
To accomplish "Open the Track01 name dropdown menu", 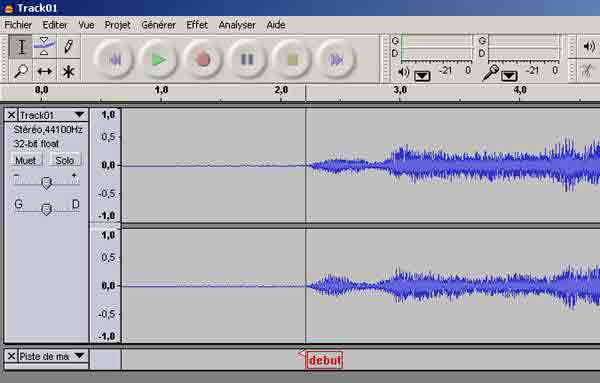I will 79,115.
